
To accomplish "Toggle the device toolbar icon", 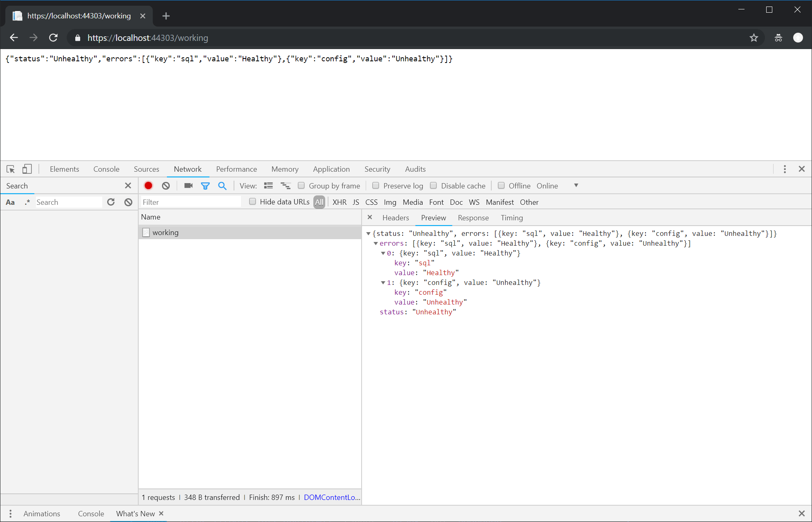I will click(x=27, y=169).
